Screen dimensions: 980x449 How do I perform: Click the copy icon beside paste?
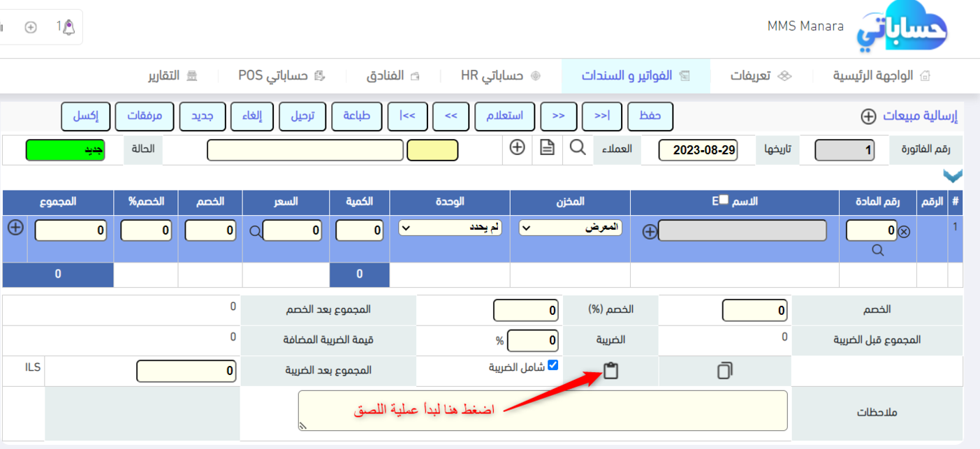pos(725,371)
